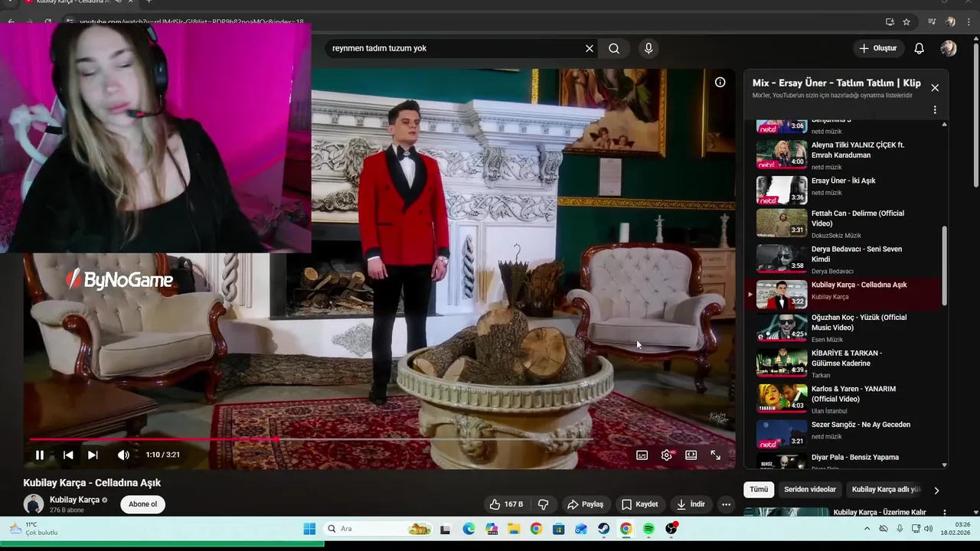Play Ersay Üner - İki Aşık
The width and height of the screenshot is (980, 551).
point(842,190)
